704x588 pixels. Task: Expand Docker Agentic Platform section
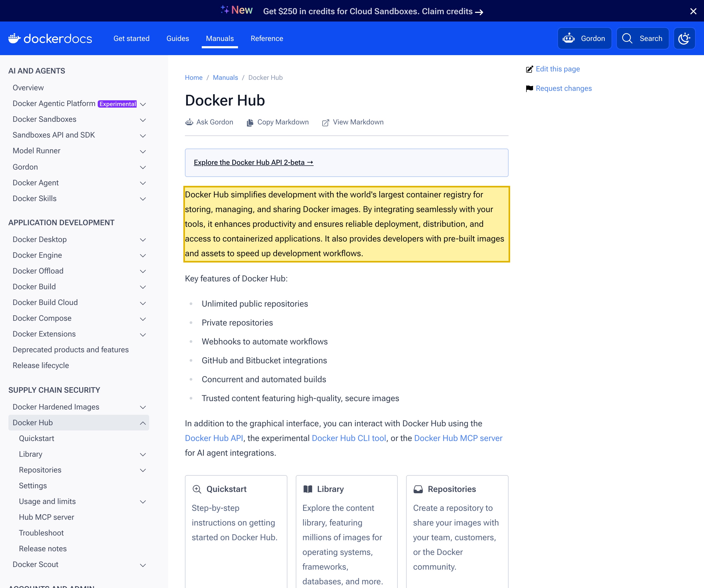[143, 104]
